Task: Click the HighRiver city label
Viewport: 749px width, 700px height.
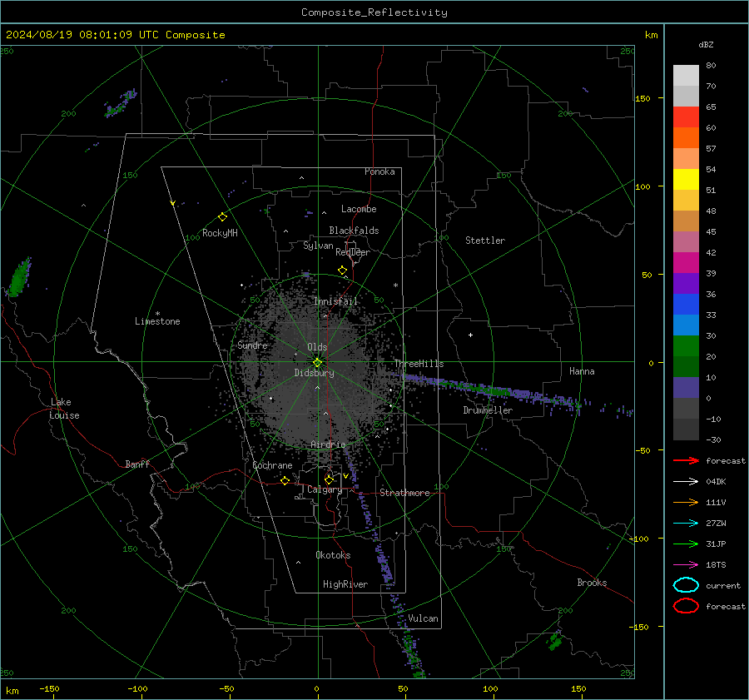Action: [345, 584]
